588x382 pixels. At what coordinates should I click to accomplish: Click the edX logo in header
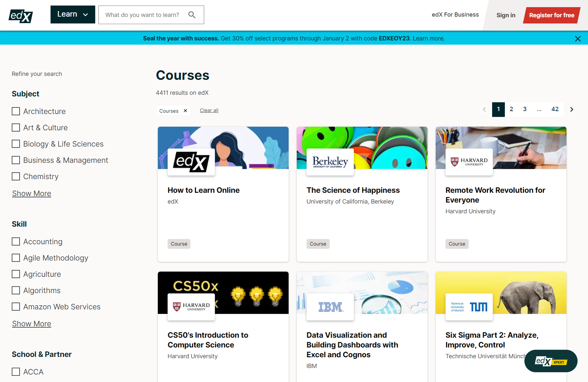tap(21, 15)
